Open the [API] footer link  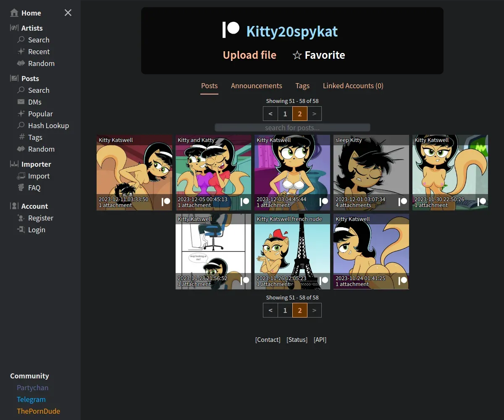coord(320,340)
